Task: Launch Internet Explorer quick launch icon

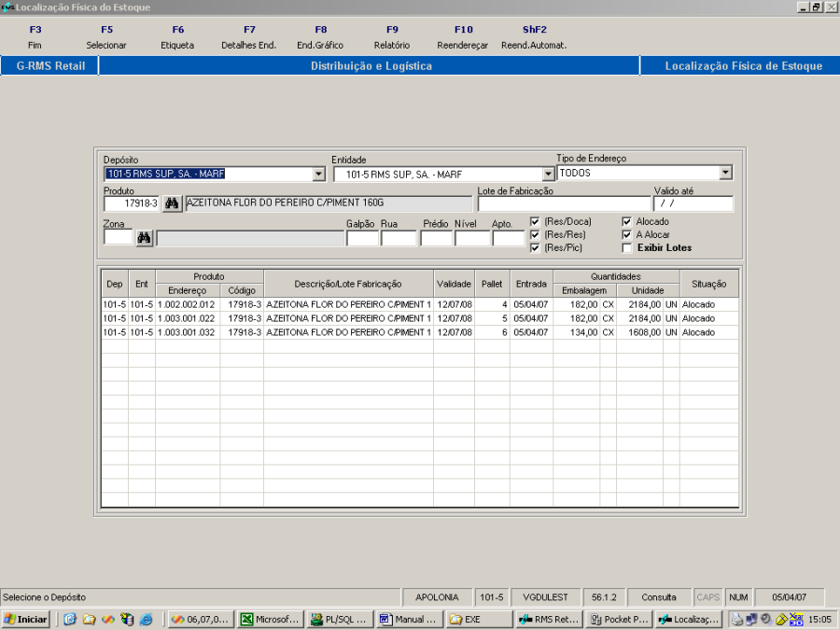Action: [x=146, y=620]
